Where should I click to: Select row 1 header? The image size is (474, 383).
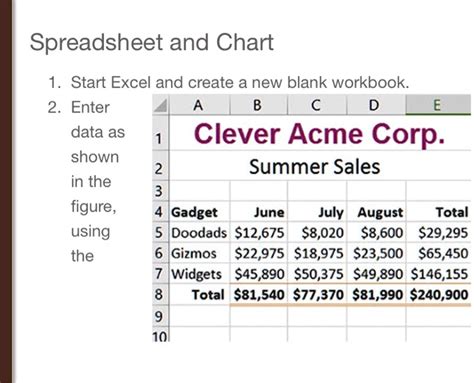point(161,135)
